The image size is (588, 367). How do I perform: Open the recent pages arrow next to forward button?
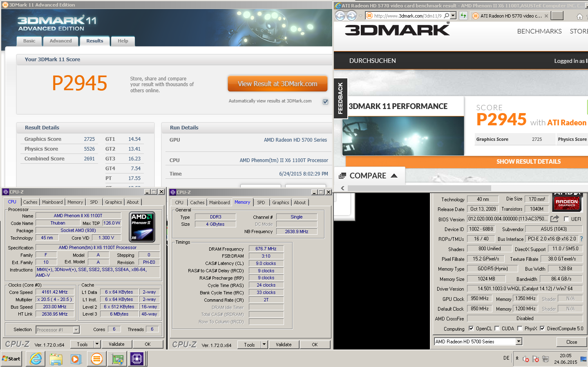click(360, 16)
